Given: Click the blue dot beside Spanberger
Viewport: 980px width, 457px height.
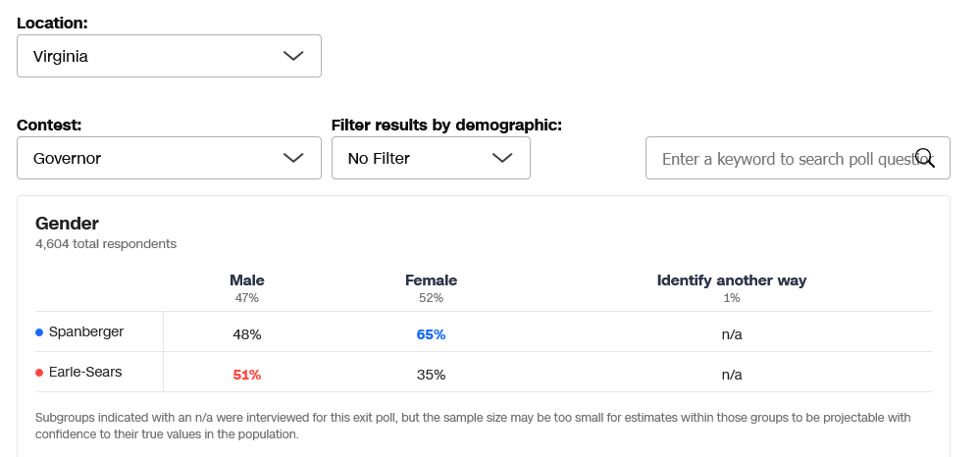Looking at the screenshot, I should coord(39,332).
